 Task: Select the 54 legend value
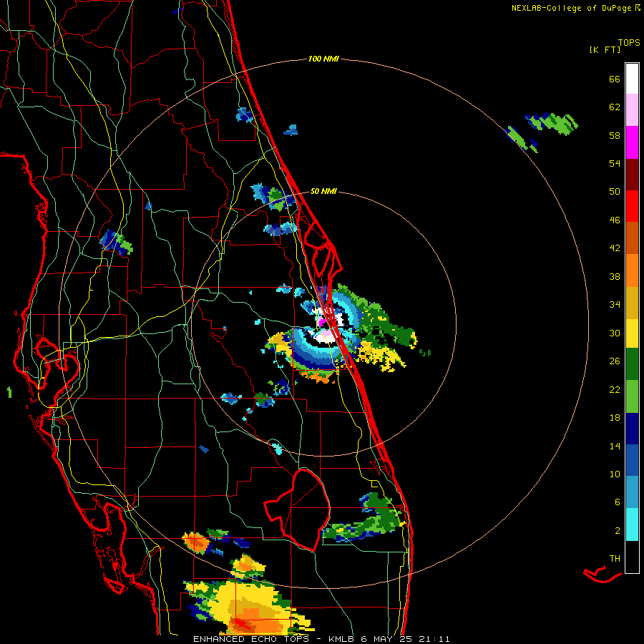[x=615, y=163]
